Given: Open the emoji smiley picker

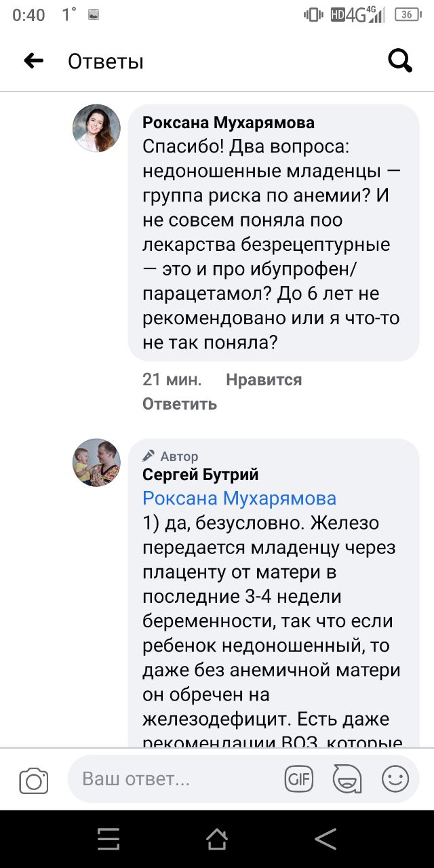Looking at the screenshot, I should pos(395,779).
